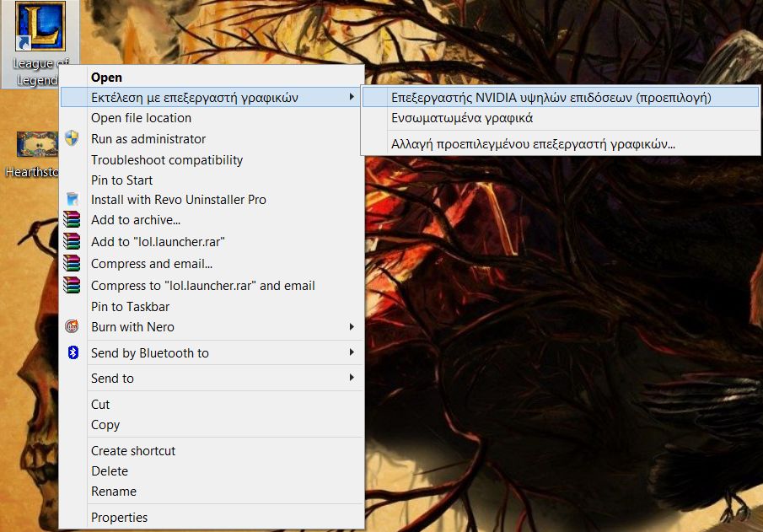The image size is (763, 532).
Task: Select Pin to Taskbar
Action: pyautogui.click(x=212, y=307)
